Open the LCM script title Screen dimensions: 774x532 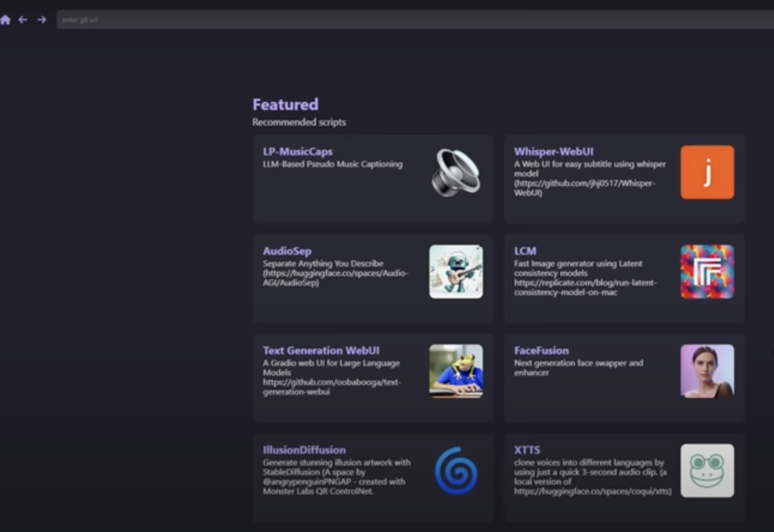tap(525, 251)
